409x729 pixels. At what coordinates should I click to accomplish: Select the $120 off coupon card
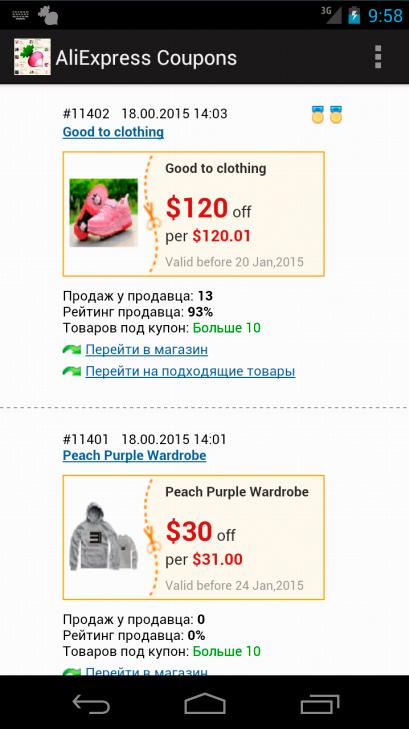tap(193, 214)
